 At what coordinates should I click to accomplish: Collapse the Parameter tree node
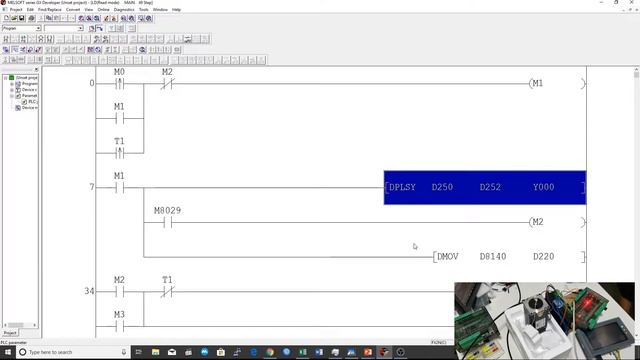12,96
